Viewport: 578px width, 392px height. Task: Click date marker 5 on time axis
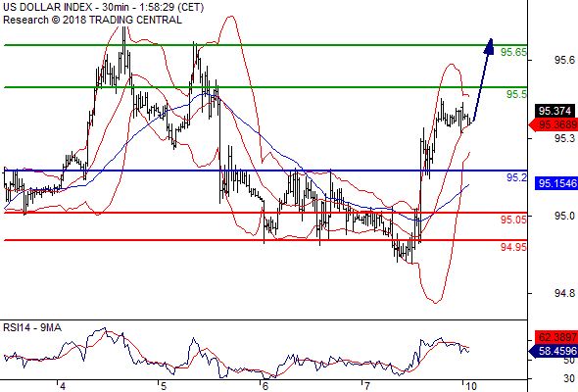click(164, 386)
